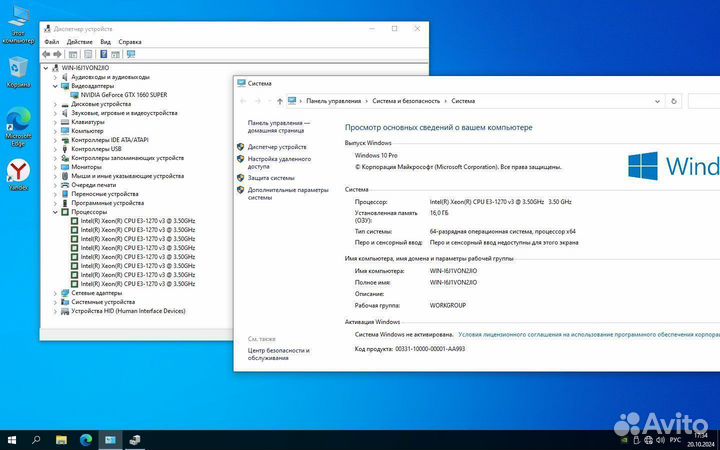This screenshot has width=720, height=450.
Task: Click the blue Help question-mark toolbar icon
Action: (104, 54)
